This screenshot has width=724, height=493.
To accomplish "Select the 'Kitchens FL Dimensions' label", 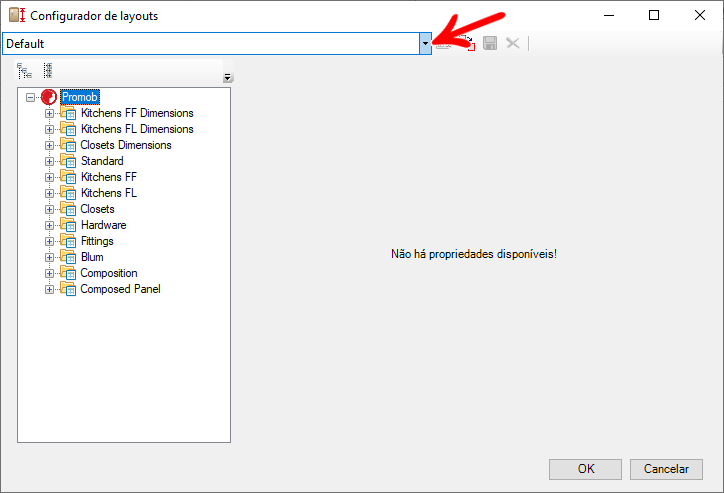I will coord(137,129).
